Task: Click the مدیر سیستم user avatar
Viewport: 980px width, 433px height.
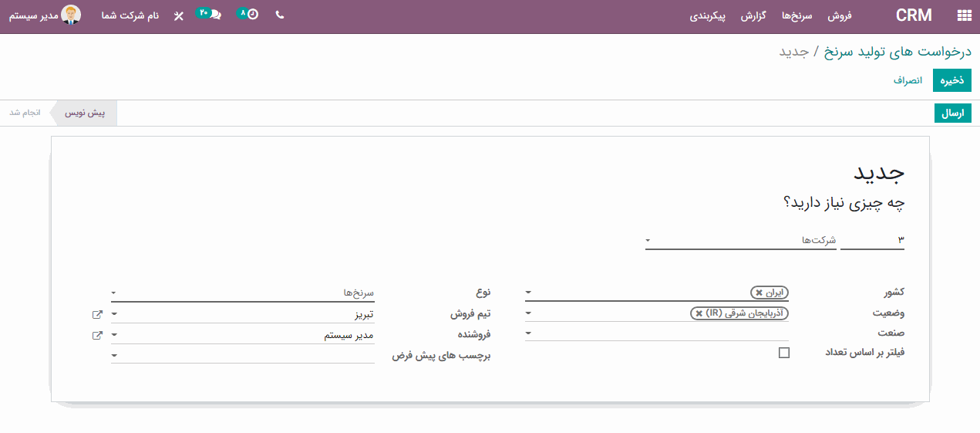Action: (71, 15)
